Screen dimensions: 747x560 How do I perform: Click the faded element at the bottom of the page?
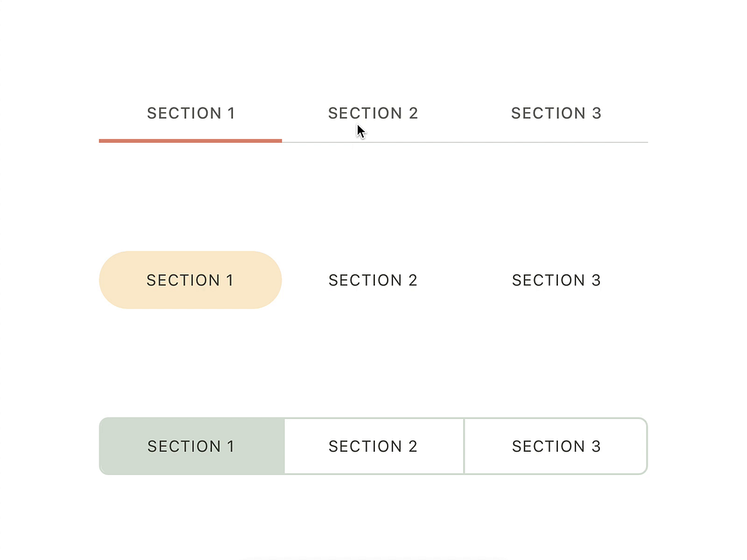pyautogui.click(x=373, y=558)
